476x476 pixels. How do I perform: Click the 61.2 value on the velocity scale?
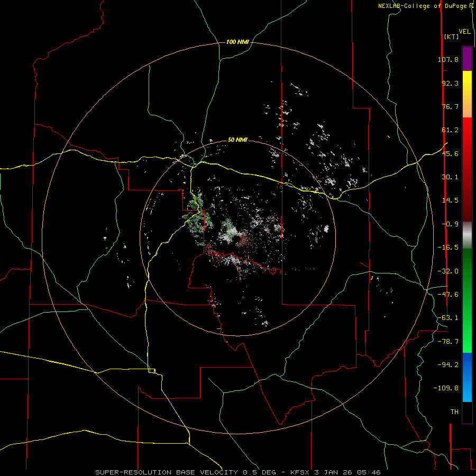(450, 130)
